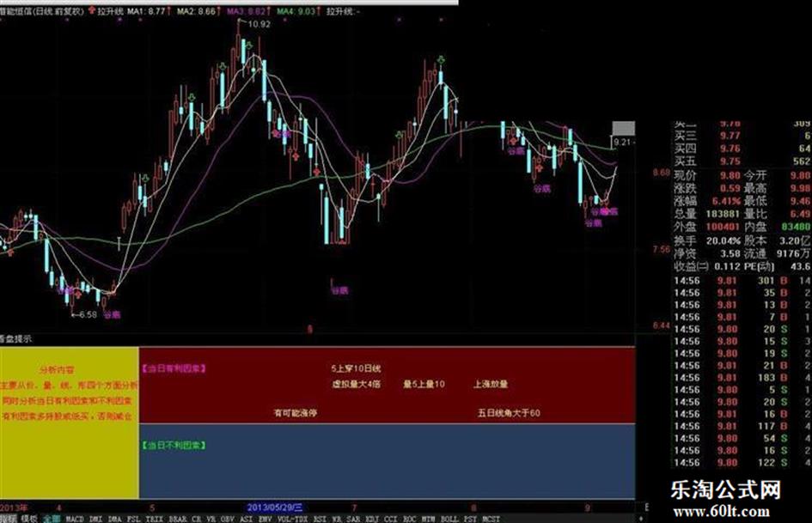Click the trade row showing 183 B
The width and height of the screenshot is (812, 523).
point(742,378)
